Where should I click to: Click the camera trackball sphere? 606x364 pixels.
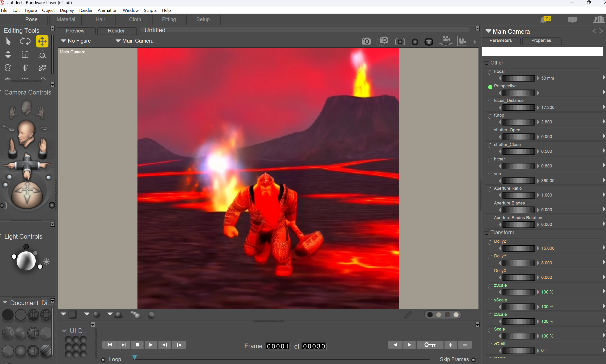[27, 195]
